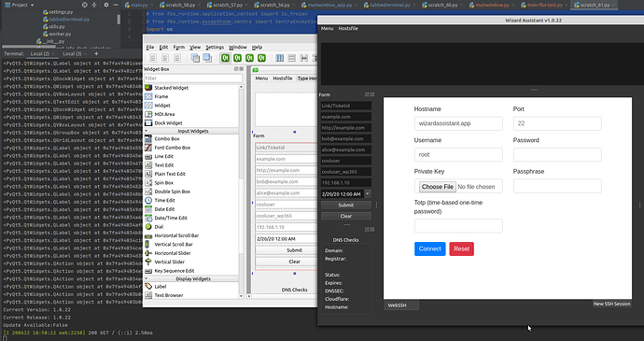
Task: Focus the Link/Ticketid field in Wizard Assistant
Action: click(346, 106)
